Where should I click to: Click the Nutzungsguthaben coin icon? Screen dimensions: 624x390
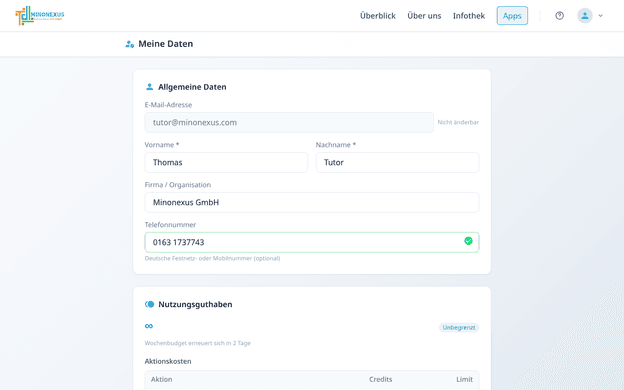(150, 304)
